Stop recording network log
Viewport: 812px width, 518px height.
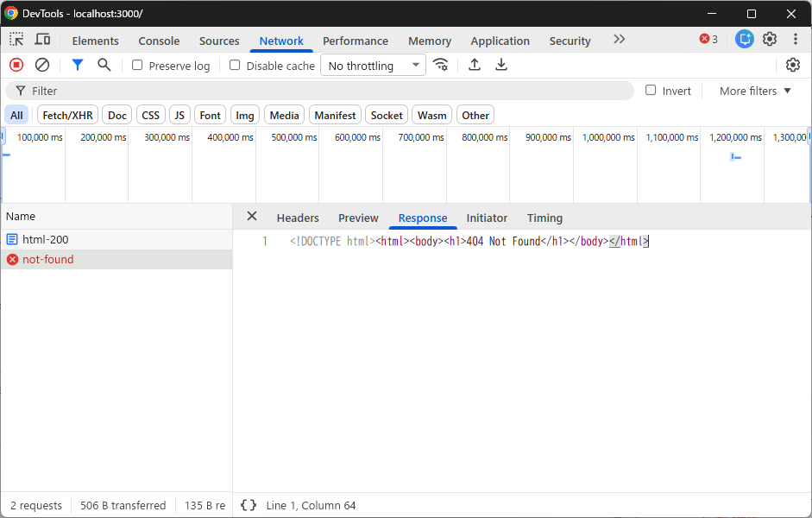point(16,66)
